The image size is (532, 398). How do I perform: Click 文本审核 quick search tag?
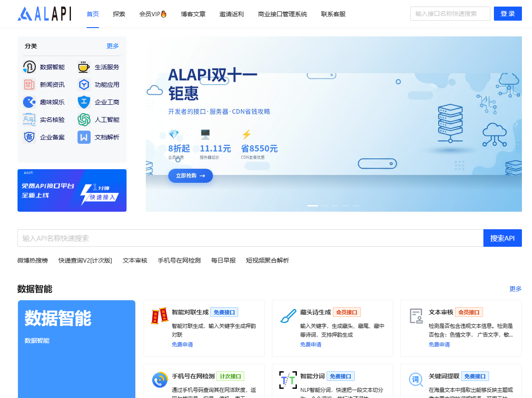pos(135,260)
